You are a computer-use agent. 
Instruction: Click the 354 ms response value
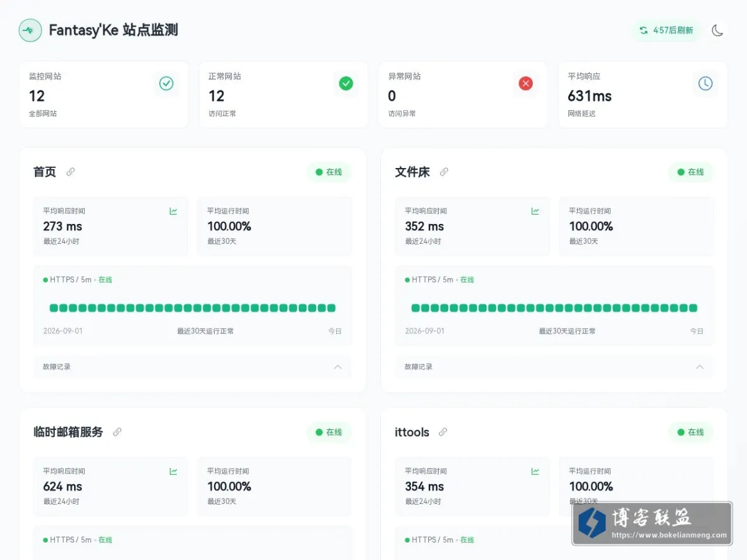click(x=425, y=487)
